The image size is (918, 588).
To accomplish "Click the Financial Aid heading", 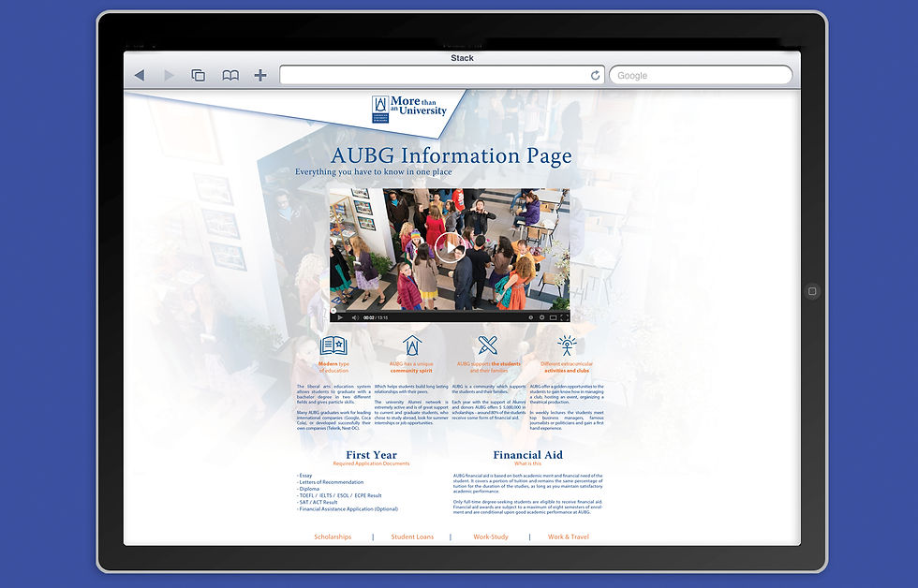I will coord(527,455).
